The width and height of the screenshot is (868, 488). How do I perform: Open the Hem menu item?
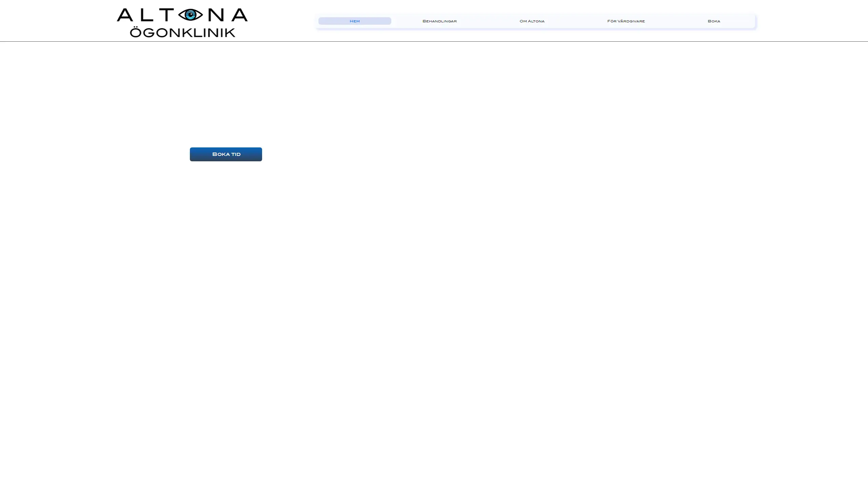(355, 21)
